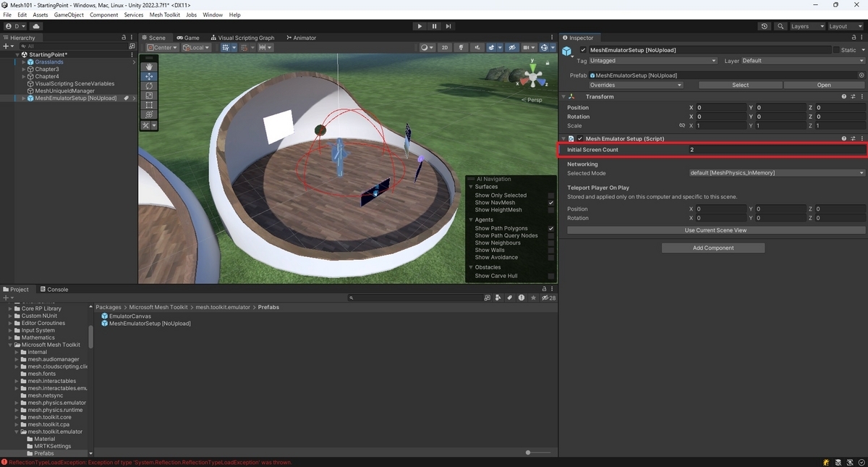Select the Move tool

150,76
